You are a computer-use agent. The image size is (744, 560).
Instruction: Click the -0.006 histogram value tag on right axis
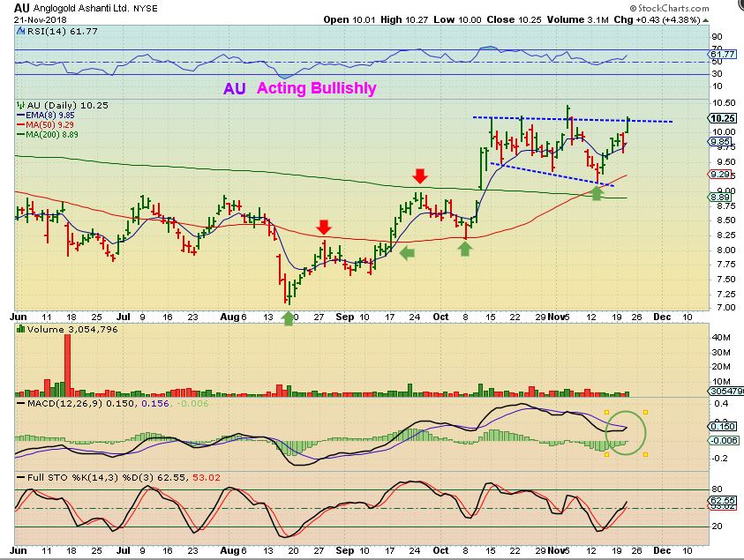point(724,441)
